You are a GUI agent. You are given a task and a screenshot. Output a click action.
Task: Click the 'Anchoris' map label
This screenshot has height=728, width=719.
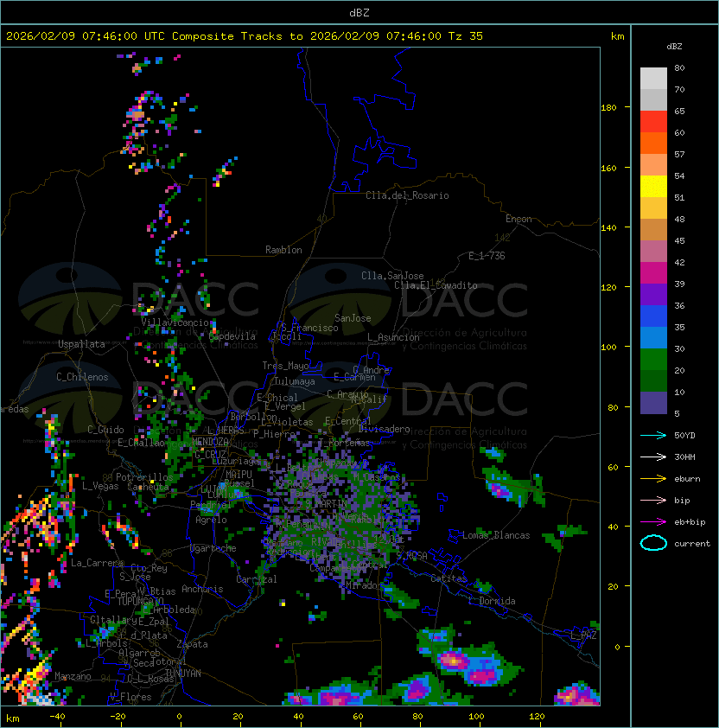(x=202, y=589)
